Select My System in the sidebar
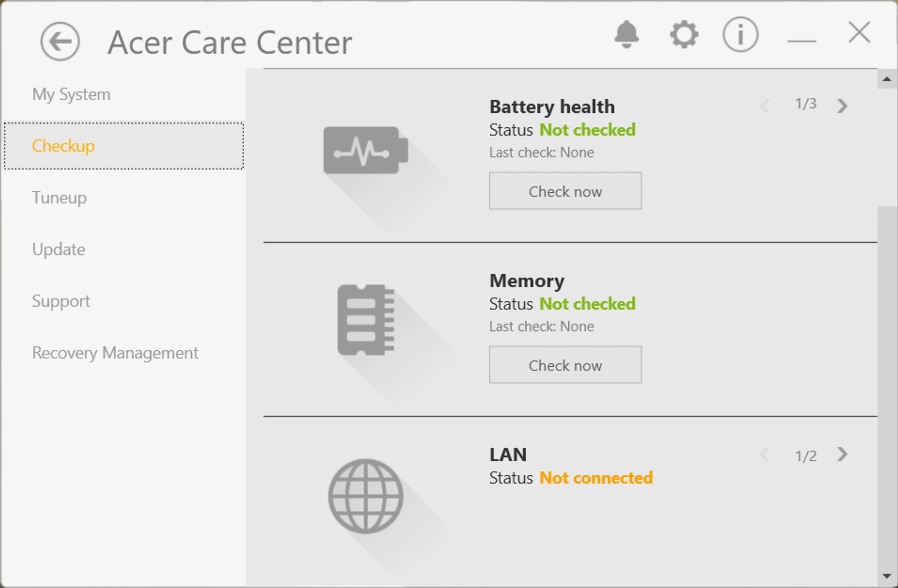The height and width of the screenshot is (588, 898). (x=71, y=94)
